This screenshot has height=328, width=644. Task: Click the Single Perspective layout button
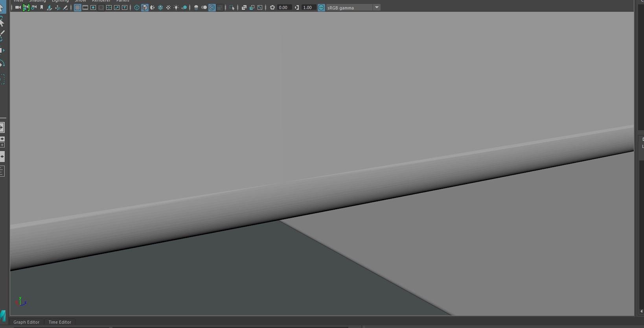click(2, 127)
